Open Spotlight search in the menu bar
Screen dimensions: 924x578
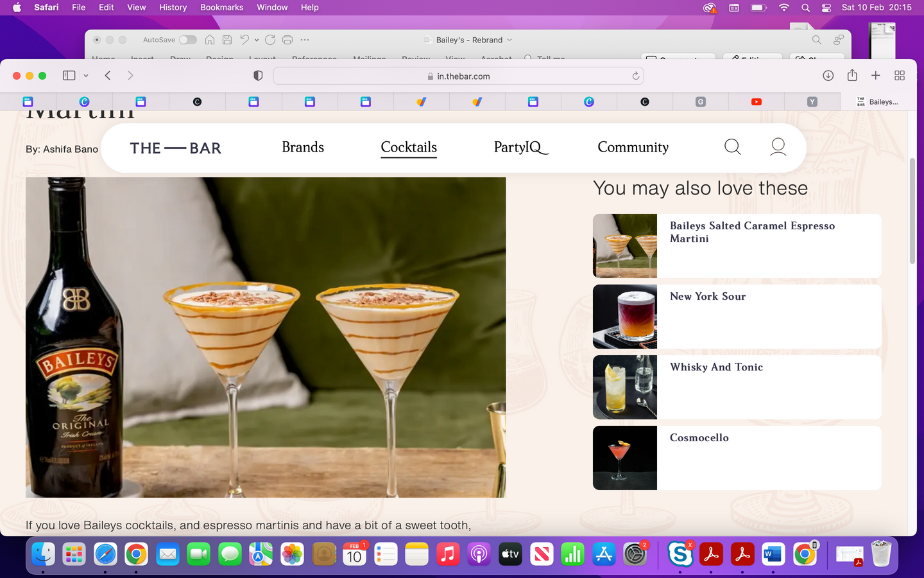click(x=805, y=8)
